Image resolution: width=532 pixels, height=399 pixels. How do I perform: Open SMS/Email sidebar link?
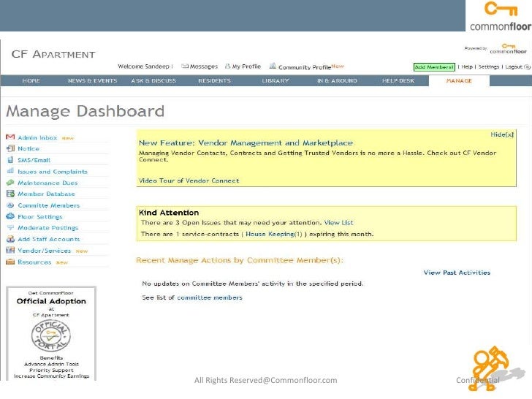pyautogui.click(x=34, y=160)
